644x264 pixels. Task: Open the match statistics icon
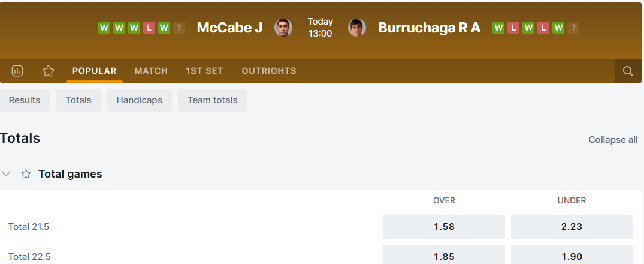coord(17,71)
